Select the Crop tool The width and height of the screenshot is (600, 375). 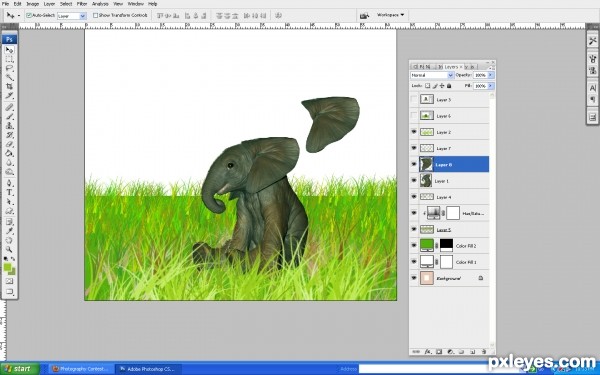9,87
